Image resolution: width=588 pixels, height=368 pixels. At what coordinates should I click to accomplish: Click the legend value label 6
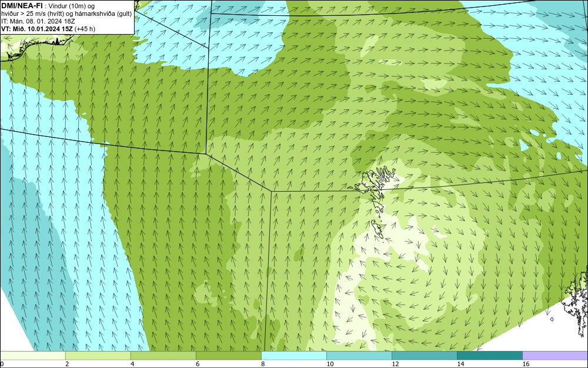198,364
